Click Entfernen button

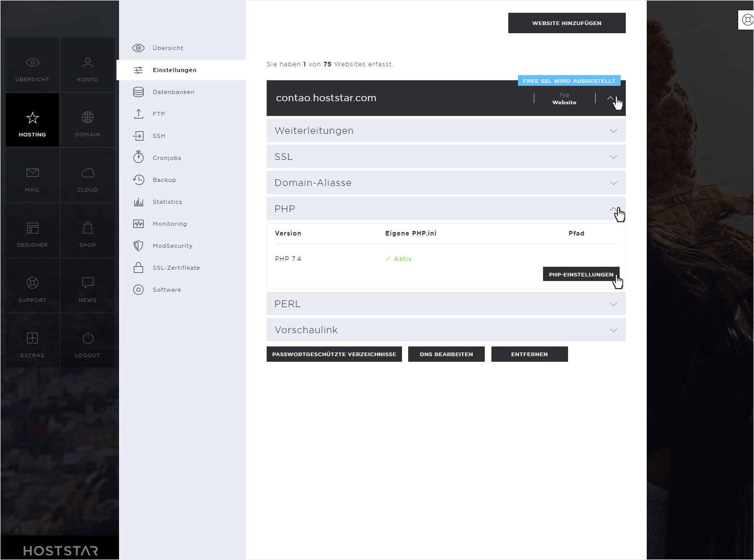529,354
